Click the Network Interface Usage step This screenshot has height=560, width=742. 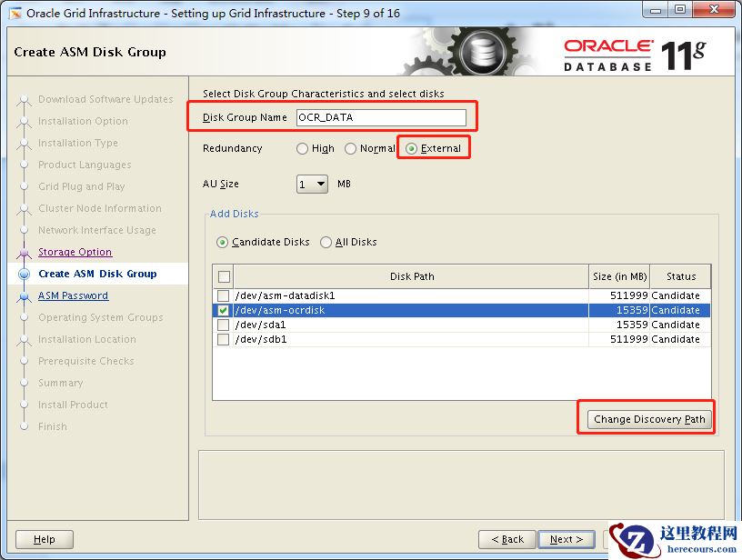97,230
